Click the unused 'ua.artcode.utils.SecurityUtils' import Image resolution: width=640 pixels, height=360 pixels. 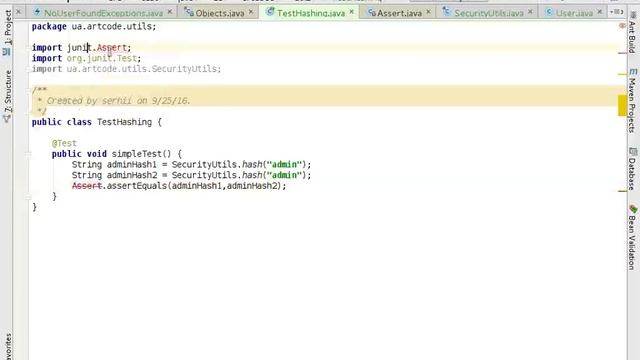[142, 69]
